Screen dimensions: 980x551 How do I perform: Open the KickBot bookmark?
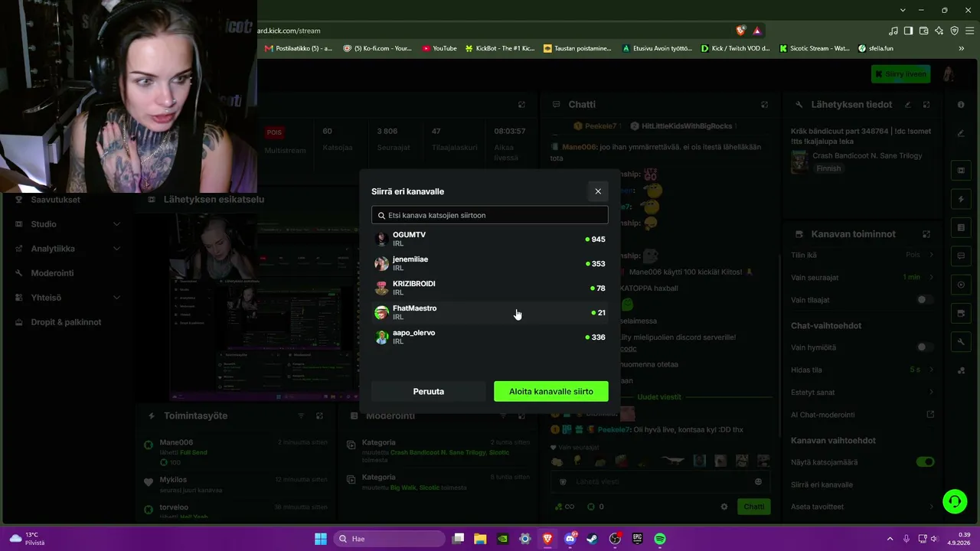tap(500, 48)
